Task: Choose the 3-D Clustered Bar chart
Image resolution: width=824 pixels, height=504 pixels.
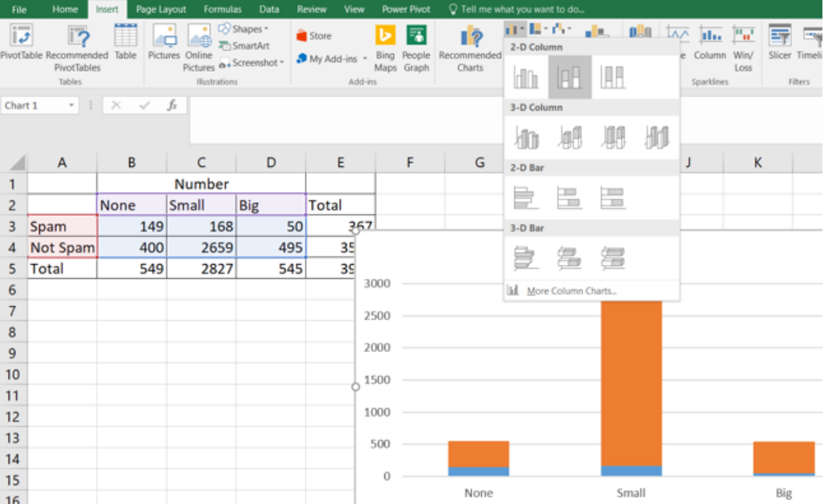Action: [526, 257]
